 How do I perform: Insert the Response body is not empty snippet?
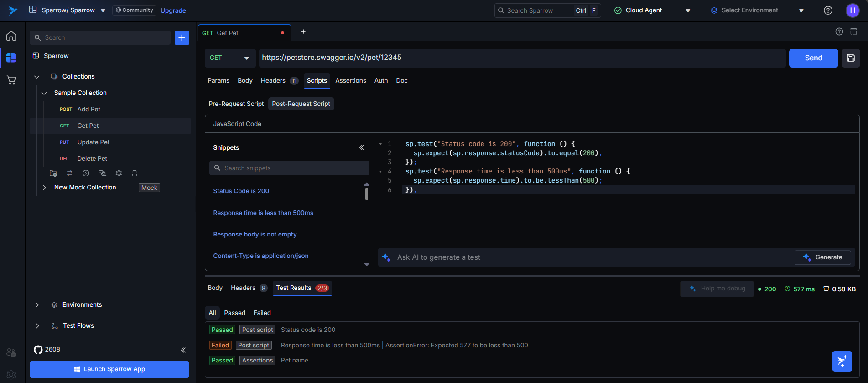[255, 235]
